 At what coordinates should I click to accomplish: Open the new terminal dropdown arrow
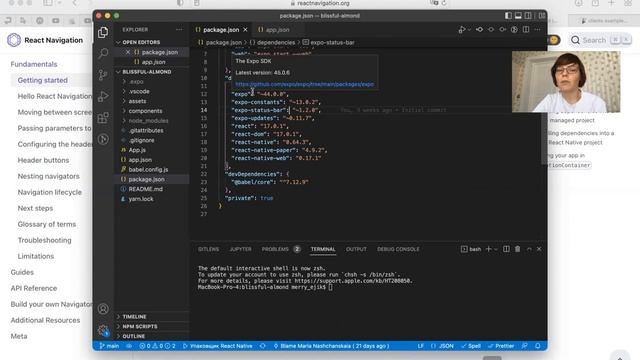496,249
